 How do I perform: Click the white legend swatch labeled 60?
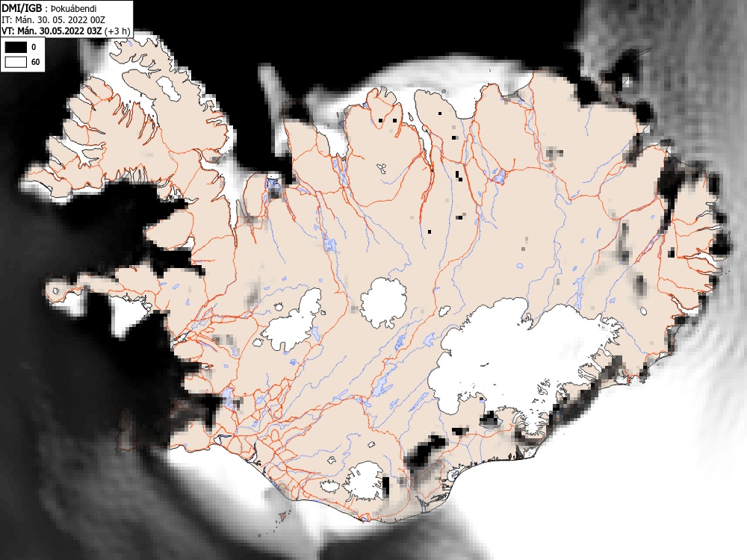tap(16, 62)
